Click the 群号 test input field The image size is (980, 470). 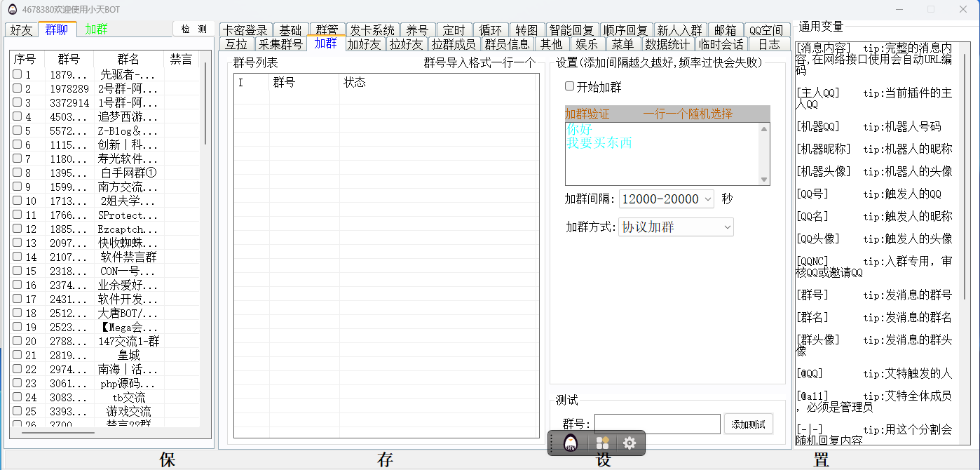click(x=657, y=424)
